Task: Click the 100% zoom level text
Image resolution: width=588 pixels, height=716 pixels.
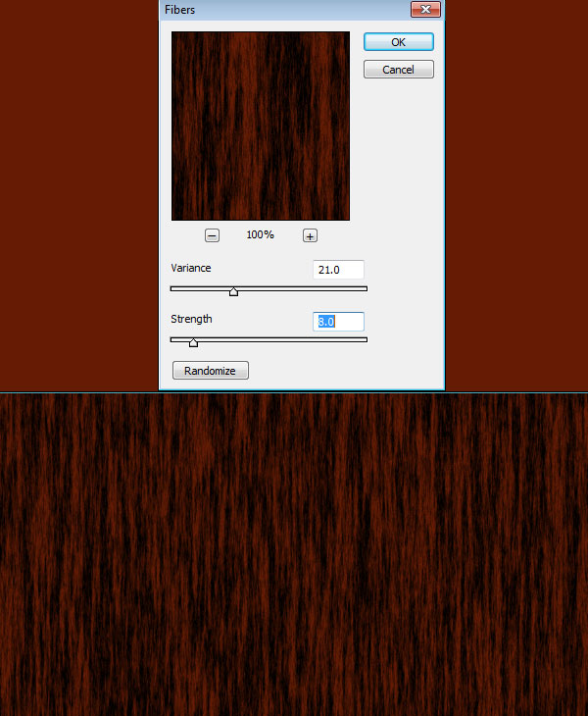Action: point(260,235)
